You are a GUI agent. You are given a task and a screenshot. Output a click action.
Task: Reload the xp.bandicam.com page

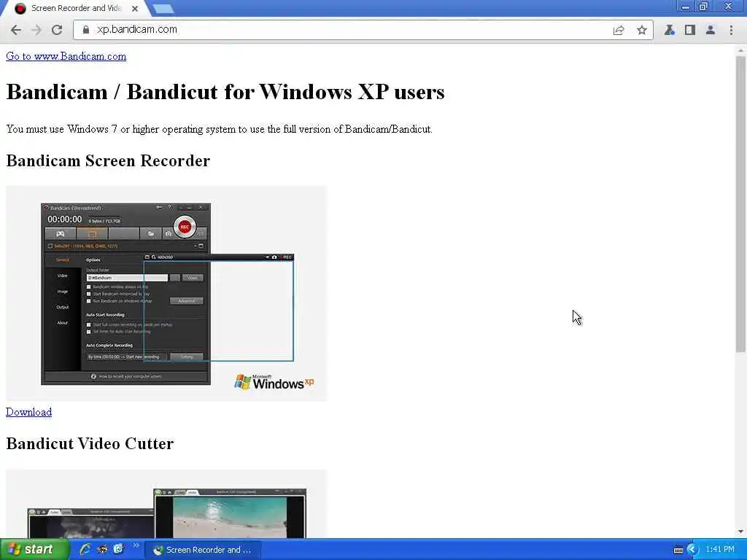57,30
